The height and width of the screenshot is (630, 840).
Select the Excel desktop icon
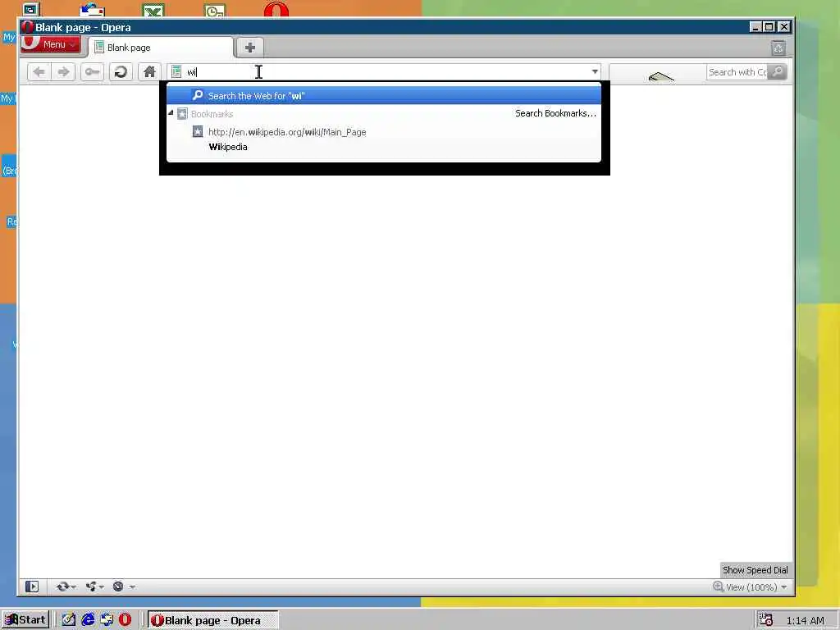pos(153,10)
